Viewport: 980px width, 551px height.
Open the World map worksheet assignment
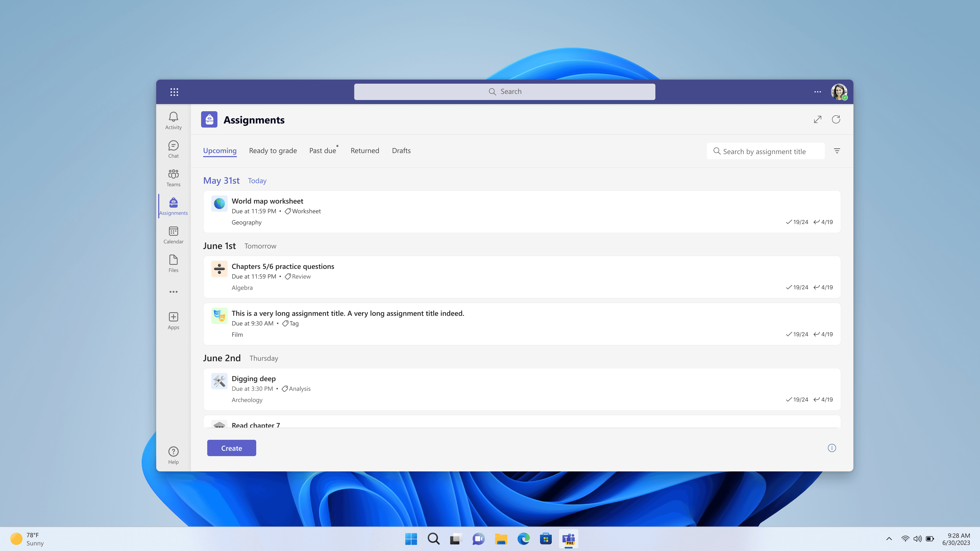pyautogui.click(x=267, y=201)
